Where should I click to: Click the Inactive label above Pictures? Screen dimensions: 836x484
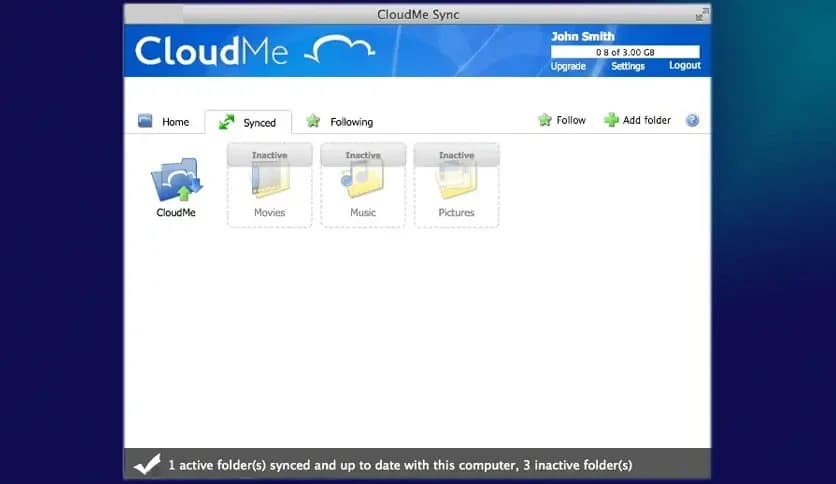(456, 155)
